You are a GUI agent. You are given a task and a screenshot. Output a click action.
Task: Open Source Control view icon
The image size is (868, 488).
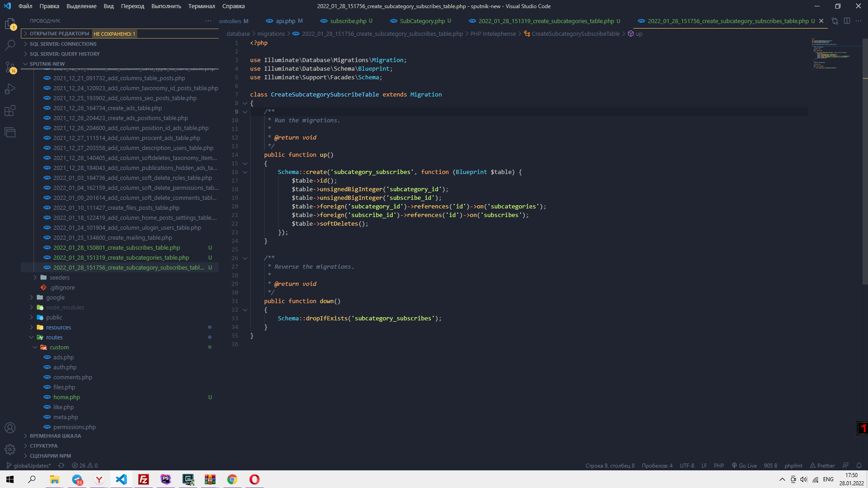(10, 67)
